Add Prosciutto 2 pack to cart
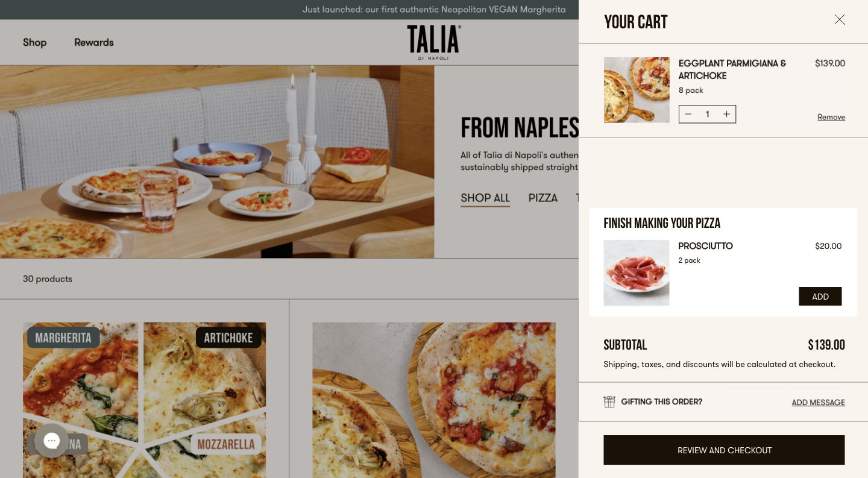The width and height of the screenshot is (868, 478). 820,296
